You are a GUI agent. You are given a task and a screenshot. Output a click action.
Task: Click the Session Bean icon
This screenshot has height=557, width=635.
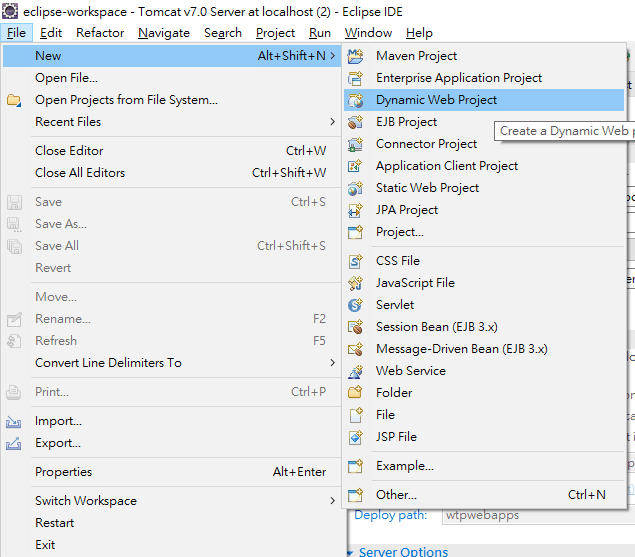pyautogui.click(x=356, y=327)
